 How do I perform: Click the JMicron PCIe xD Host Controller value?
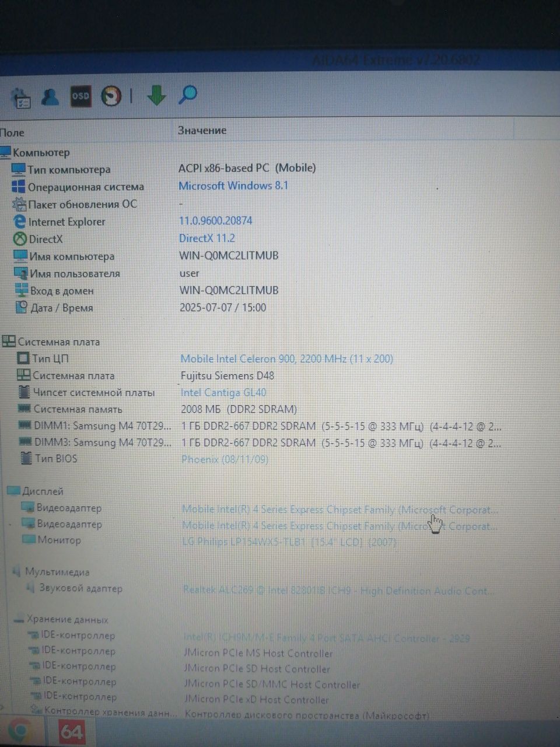point(257,699)
